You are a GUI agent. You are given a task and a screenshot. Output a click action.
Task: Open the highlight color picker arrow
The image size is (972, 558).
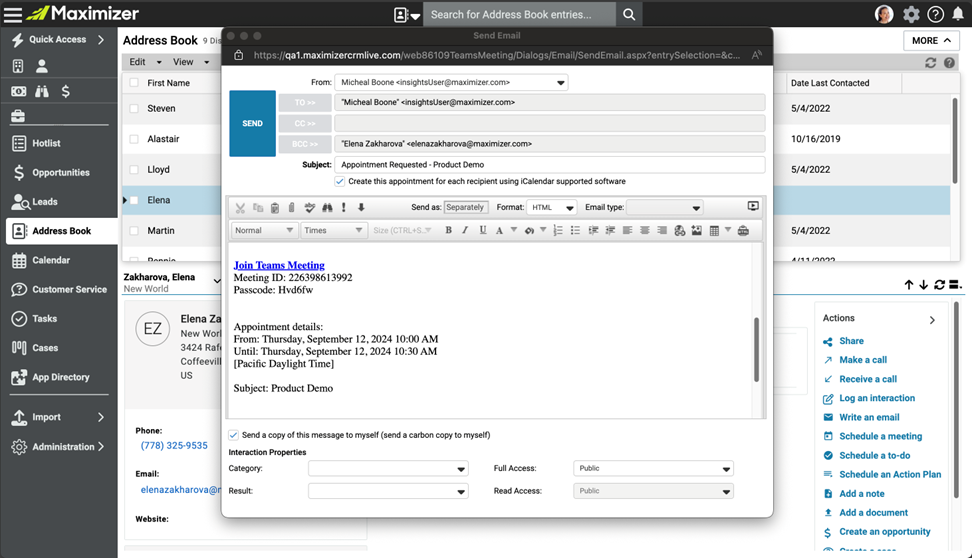[543, 230]
